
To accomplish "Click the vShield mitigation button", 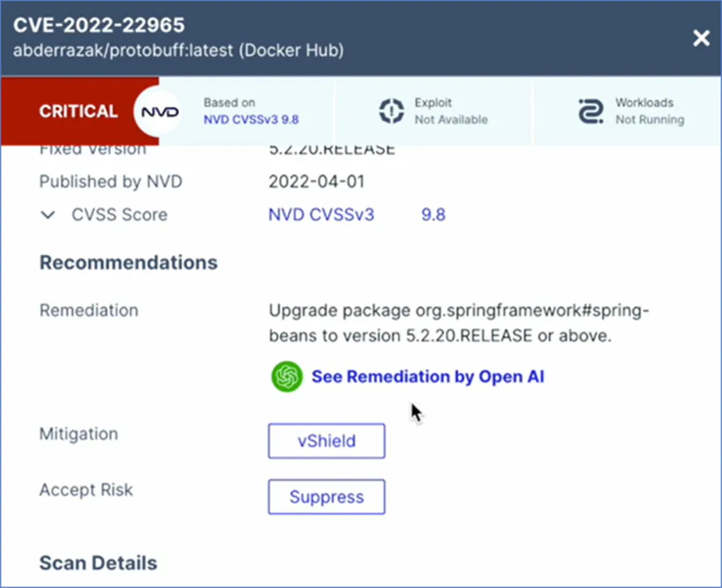I will (x=327, y=441).
